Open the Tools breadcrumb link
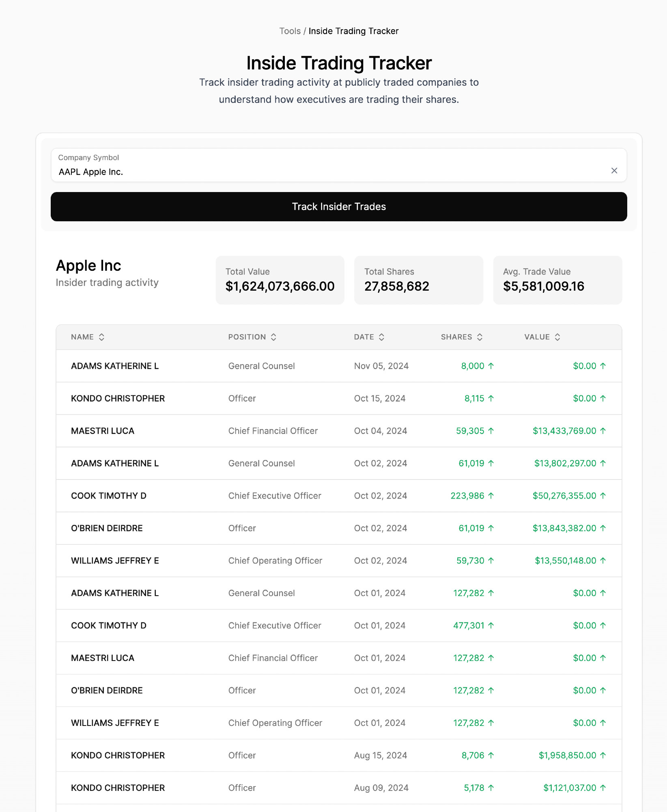Viewport: 667px width, 812px height. pyautogui.click(x=290, y=31)
